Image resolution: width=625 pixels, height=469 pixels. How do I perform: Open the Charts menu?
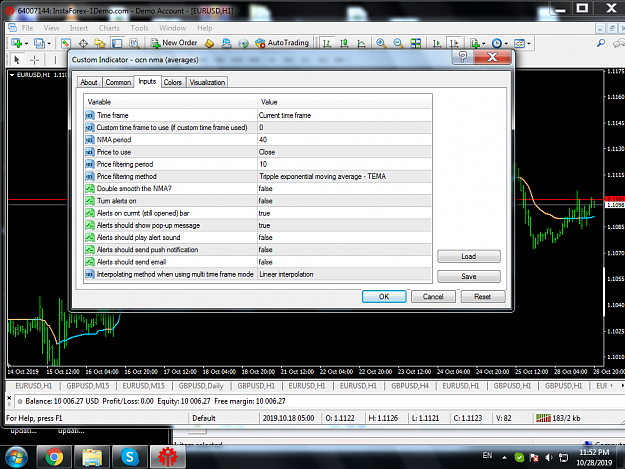point(109,28)
